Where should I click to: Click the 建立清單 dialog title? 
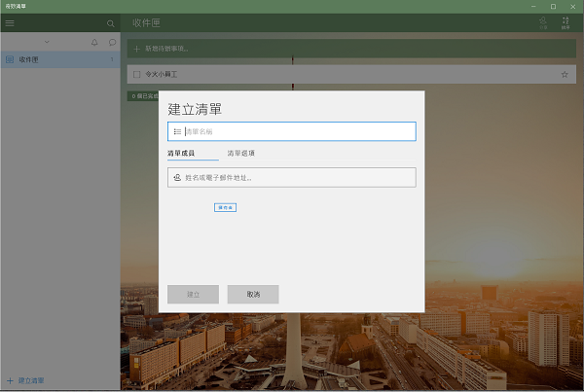tap(195, 110)
